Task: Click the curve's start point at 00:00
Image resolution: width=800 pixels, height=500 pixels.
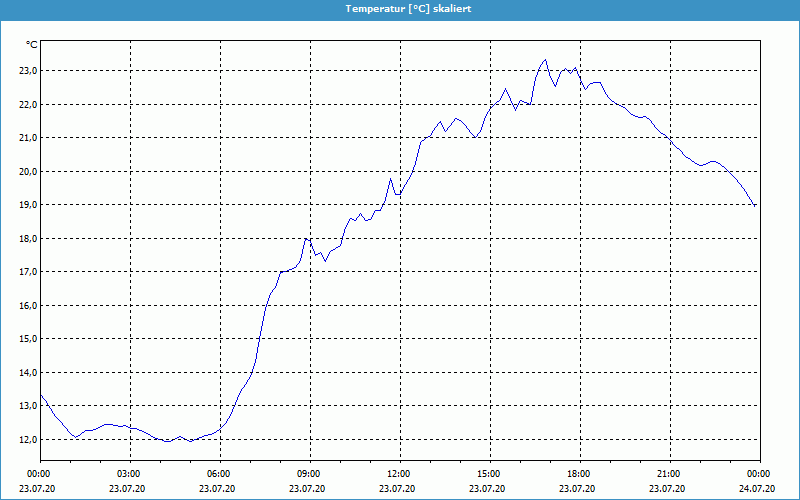Action: tap(40, 394)
